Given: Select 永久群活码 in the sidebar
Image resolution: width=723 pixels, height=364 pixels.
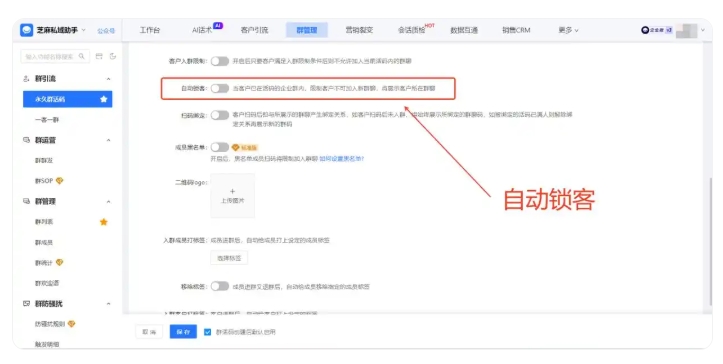Looking at the screenshot, I should [68, 99].
